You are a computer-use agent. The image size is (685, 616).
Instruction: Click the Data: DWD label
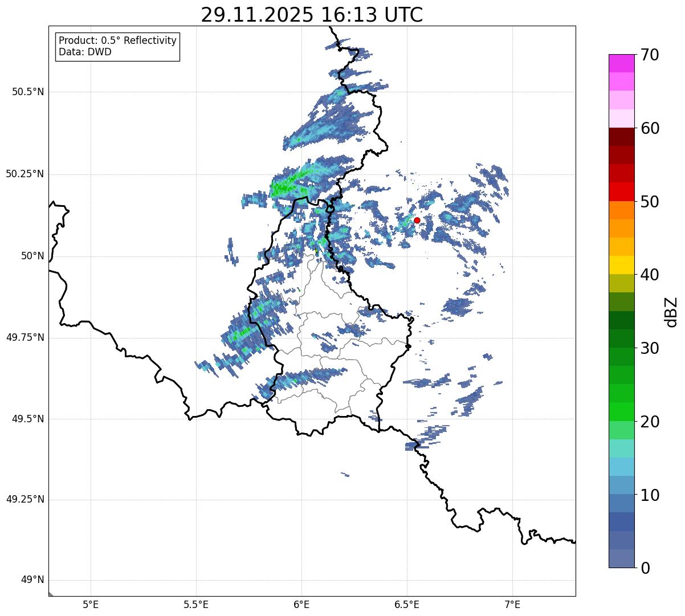coord(85,52)
